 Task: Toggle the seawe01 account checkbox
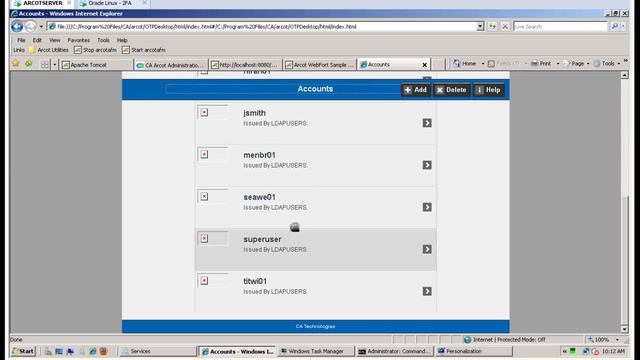(x=204, y=196)
